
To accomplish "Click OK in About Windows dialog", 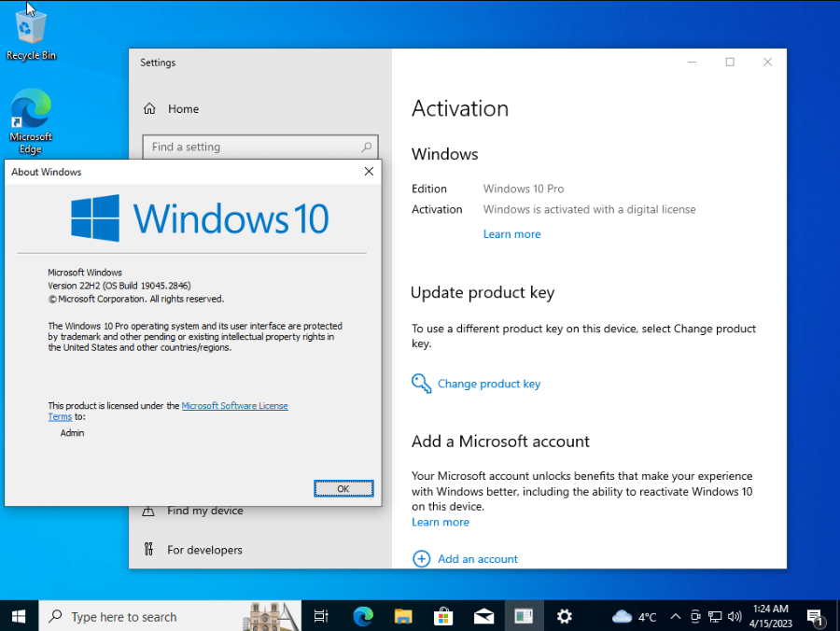I will click(343, 488).
